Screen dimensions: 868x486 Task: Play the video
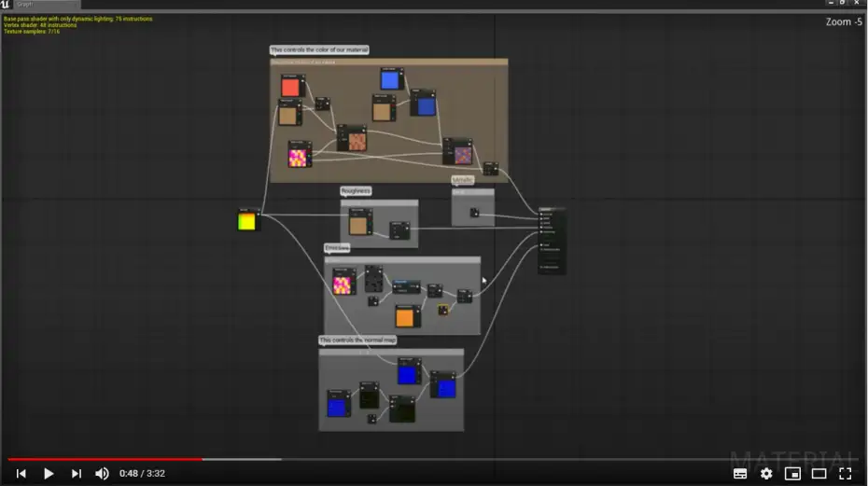(49, 474)
